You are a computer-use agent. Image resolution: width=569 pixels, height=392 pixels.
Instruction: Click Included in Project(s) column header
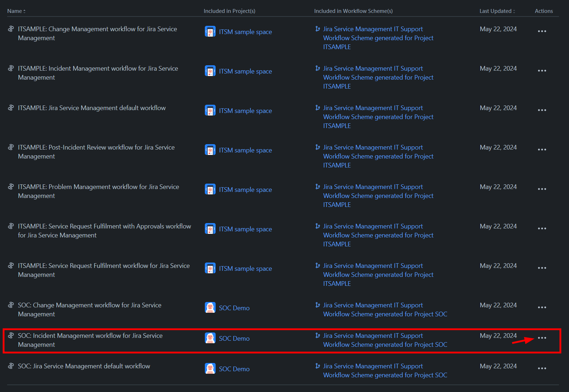point(230,11)
